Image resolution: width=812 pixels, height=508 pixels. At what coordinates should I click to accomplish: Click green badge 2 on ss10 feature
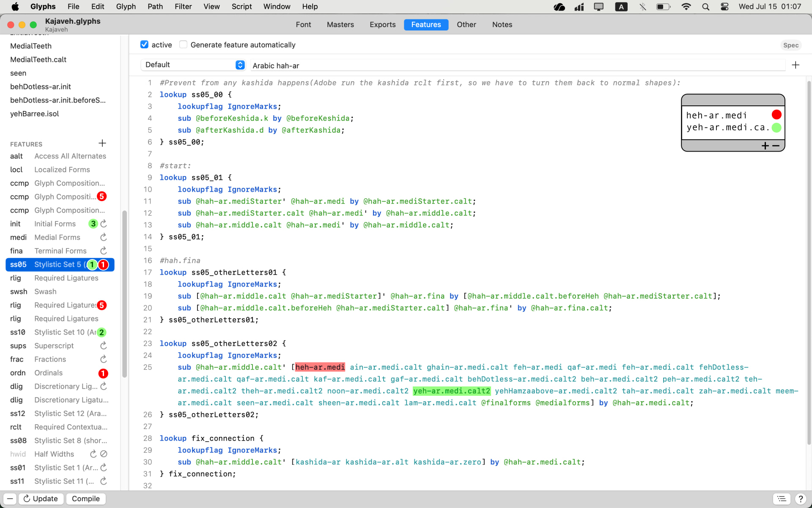(101, 332)
